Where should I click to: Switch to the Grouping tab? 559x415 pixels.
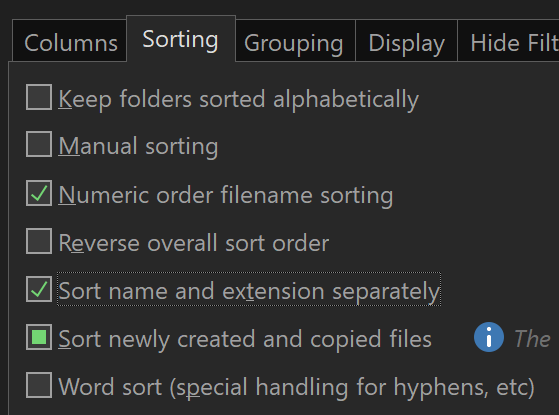(x=295, y=41)
